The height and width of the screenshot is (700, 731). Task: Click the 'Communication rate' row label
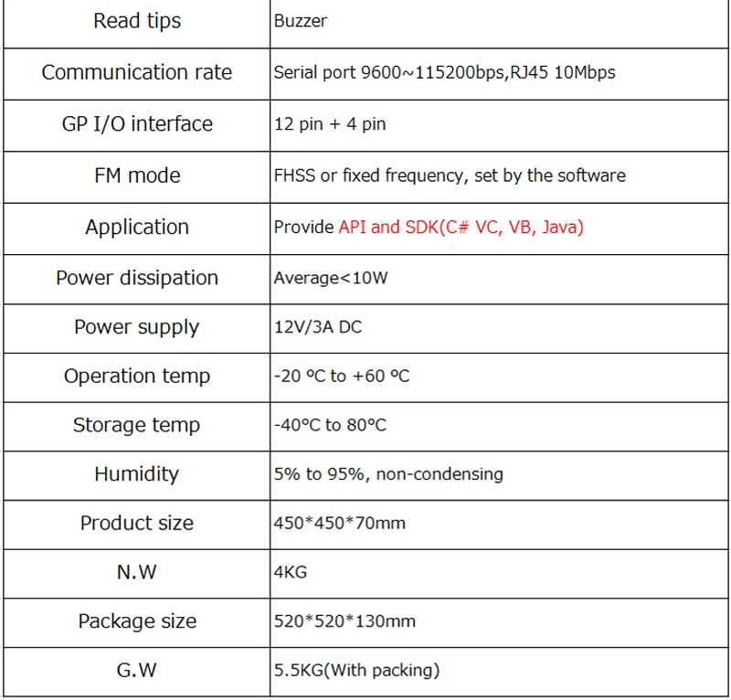tap(136, 72)
